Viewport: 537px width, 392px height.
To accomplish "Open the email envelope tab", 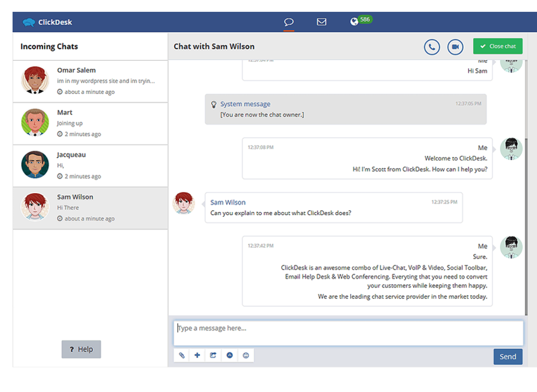I will 322,22.
